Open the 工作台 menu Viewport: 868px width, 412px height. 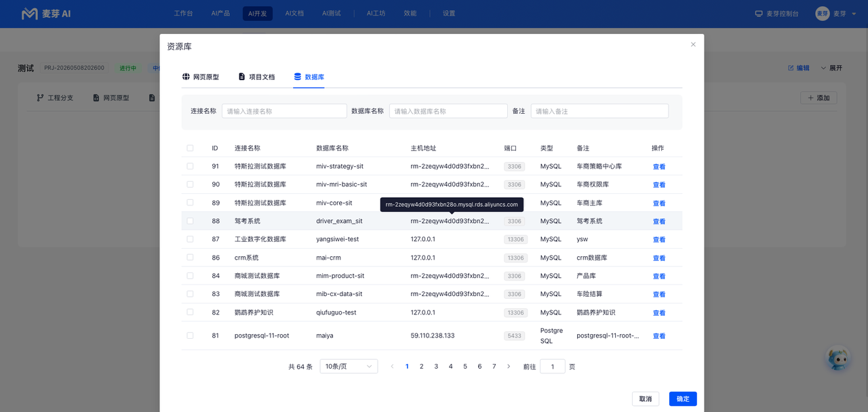click(x=183, y=14)
